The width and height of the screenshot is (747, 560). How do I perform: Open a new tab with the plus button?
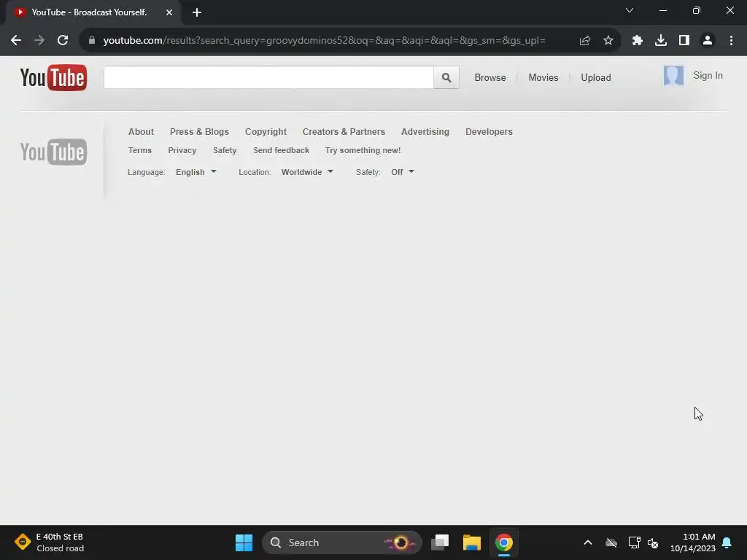tap(197, 12)
